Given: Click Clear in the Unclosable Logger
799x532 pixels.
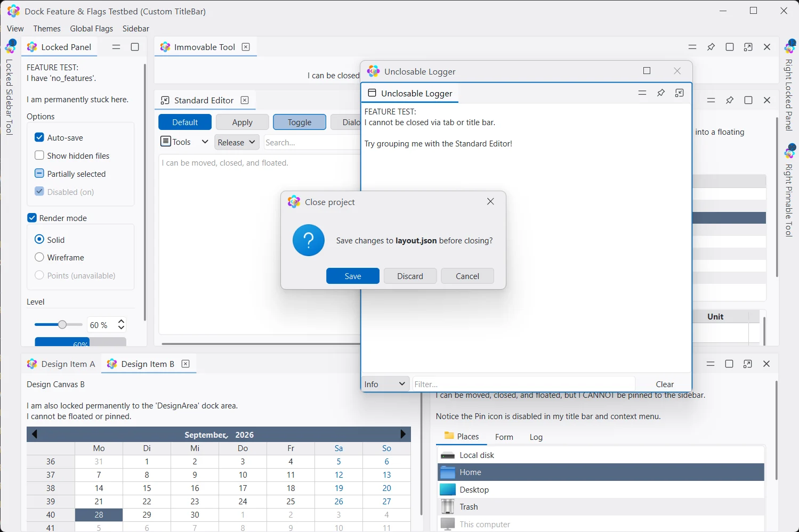Looking at the screenshot, I should click(665, 384).
